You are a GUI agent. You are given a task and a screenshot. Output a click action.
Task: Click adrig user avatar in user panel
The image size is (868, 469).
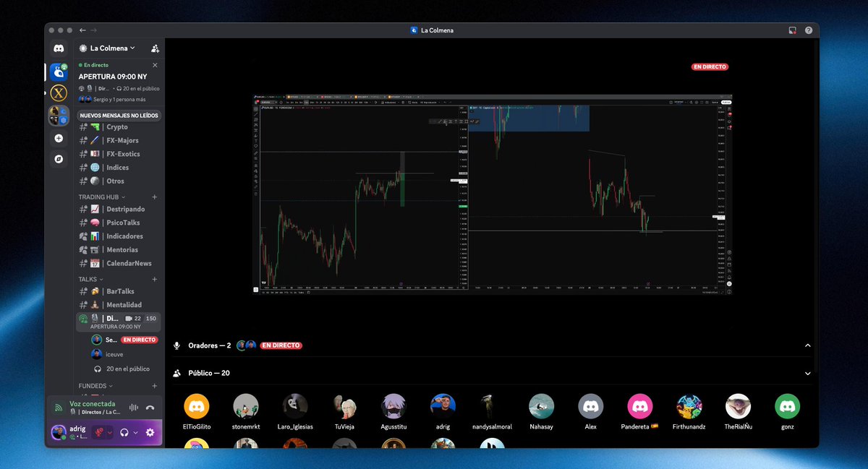tap(59, 432)
